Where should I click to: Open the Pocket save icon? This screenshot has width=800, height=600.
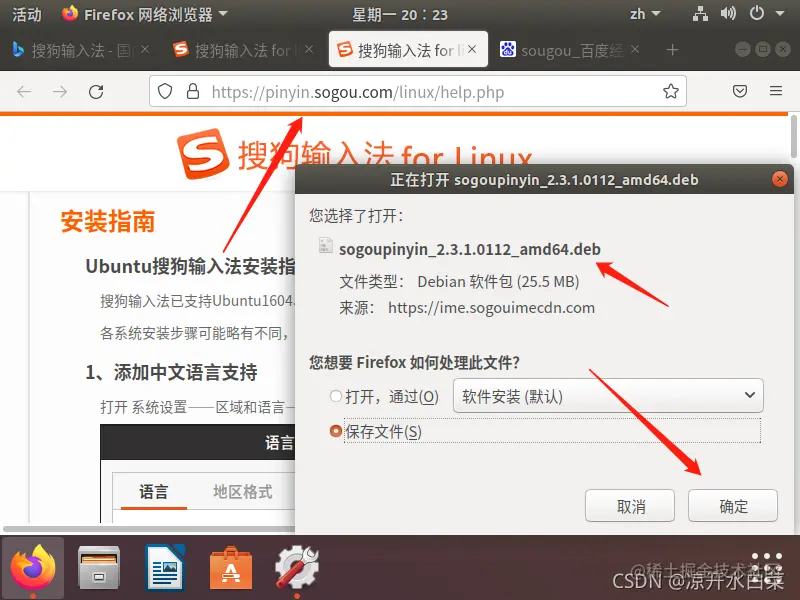tap(740, 91)
